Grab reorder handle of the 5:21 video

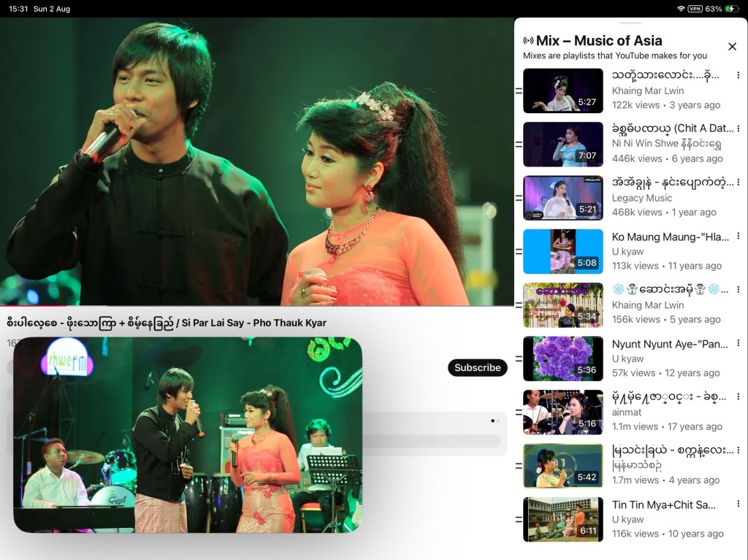pos(519,198)
